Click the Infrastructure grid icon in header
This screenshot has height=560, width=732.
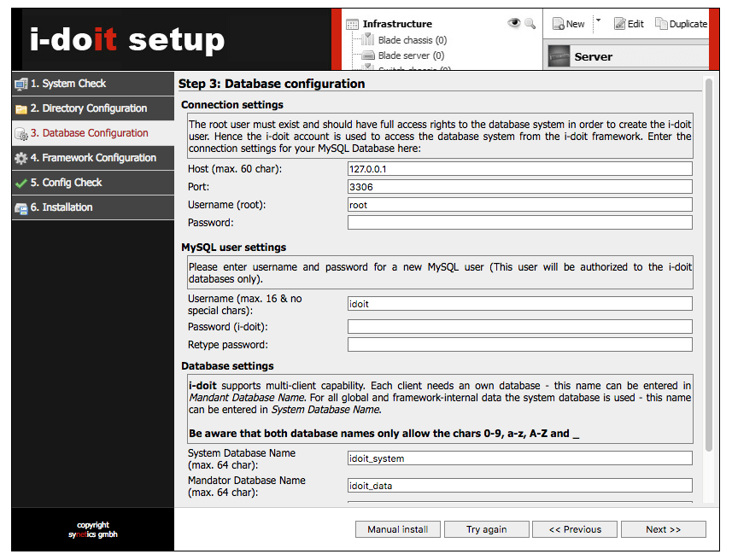[x=353, y=24]
